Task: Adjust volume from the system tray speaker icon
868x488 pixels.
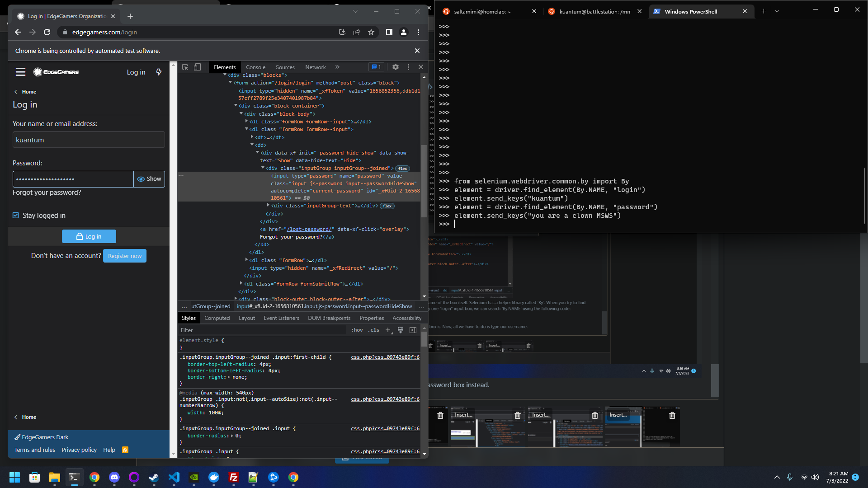Action: [815, 477]
